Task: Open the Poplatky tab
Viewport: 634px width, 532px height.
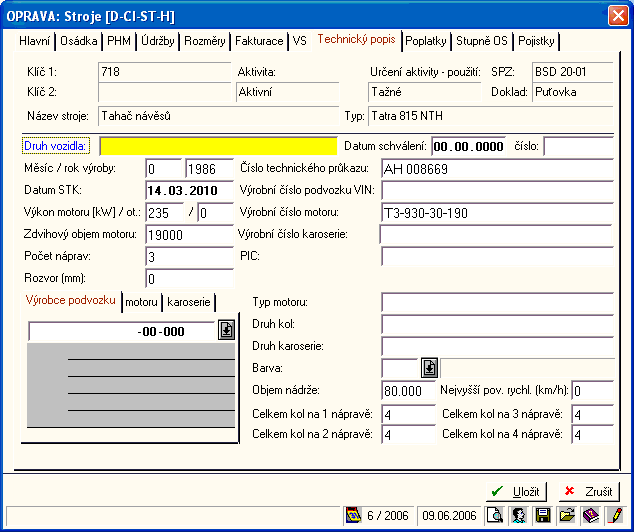Action: point(426,41)
